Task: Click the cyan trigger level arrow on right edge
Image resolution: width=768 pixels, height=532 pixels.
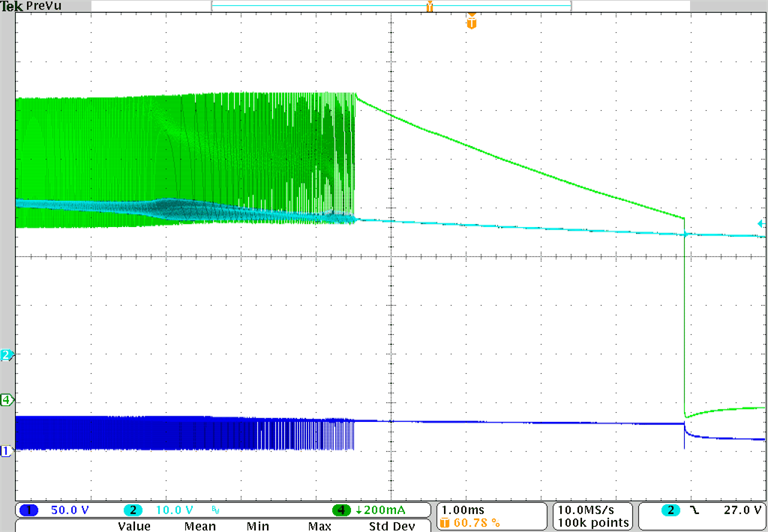Action: (761, 223)
